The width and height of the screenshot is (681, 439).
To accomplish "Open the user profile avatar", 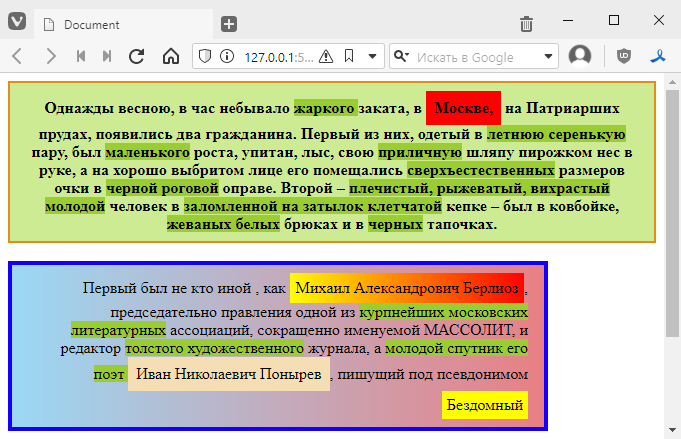I will click(580, 56).
